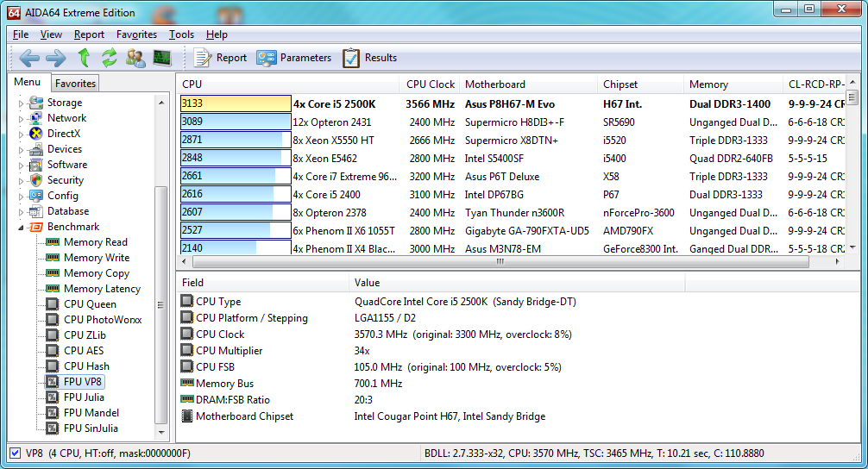
Task: Click the users icon in the toolbar
Action: [135, 58]
